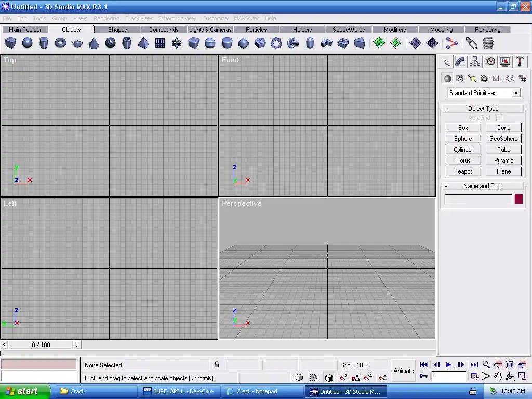This screenshot has height=399, width=532.
Task: Click the current frame number field
Action: pyautogui.click(x=448, y=376)
